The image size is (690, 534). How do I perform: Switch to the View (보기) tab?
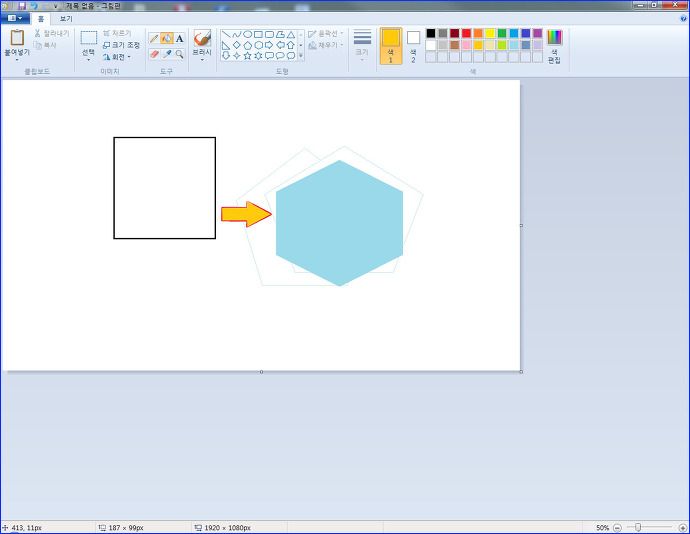pos(66,18)
